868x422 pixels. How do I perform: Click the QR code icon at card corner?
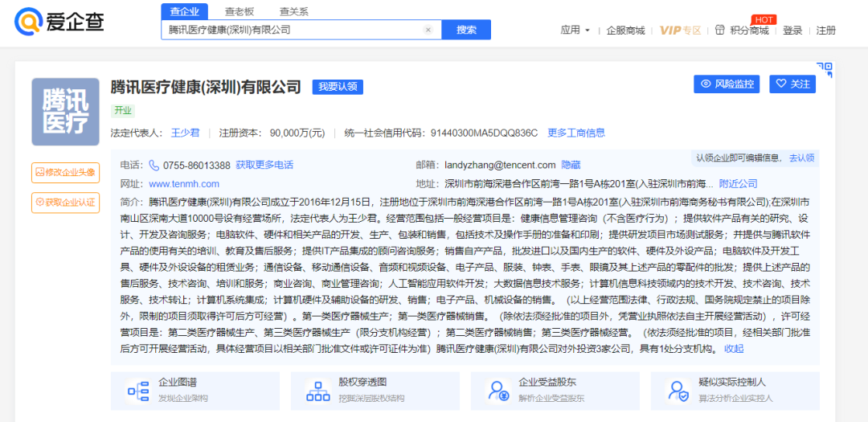point(824,69)
